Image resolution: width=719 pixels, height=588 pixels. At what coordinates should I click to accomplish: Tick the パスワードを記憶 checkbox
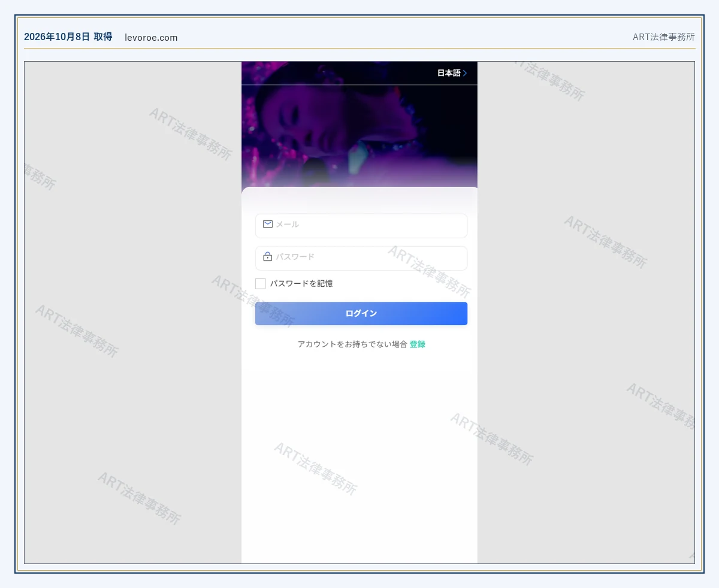(x=261, y=284)
